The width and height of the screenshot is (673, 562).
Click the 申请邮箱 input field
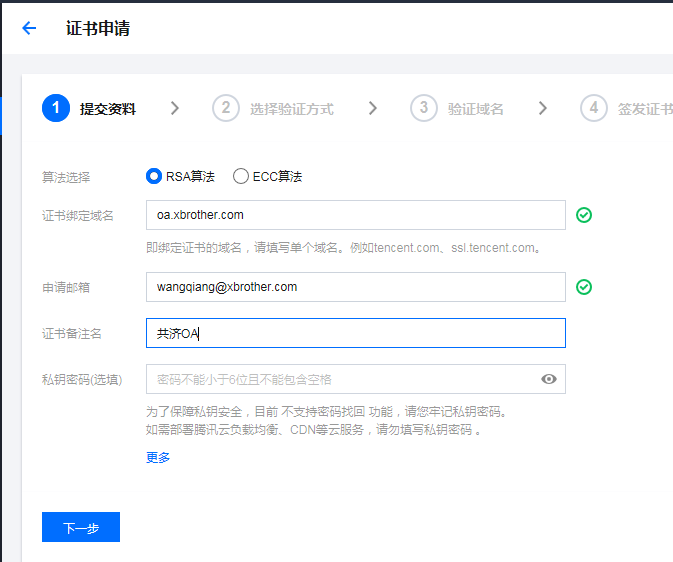355,287
